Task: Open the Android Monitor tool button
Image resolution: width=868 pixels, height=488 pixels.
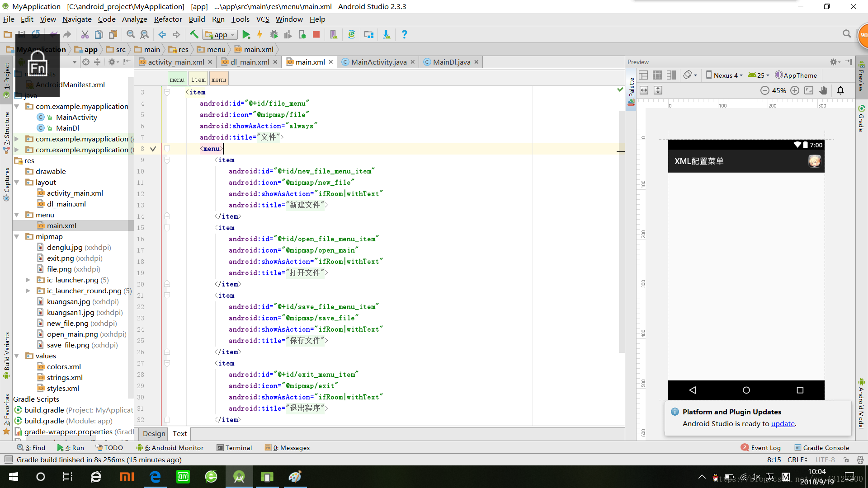Action: tap(170, 448)
